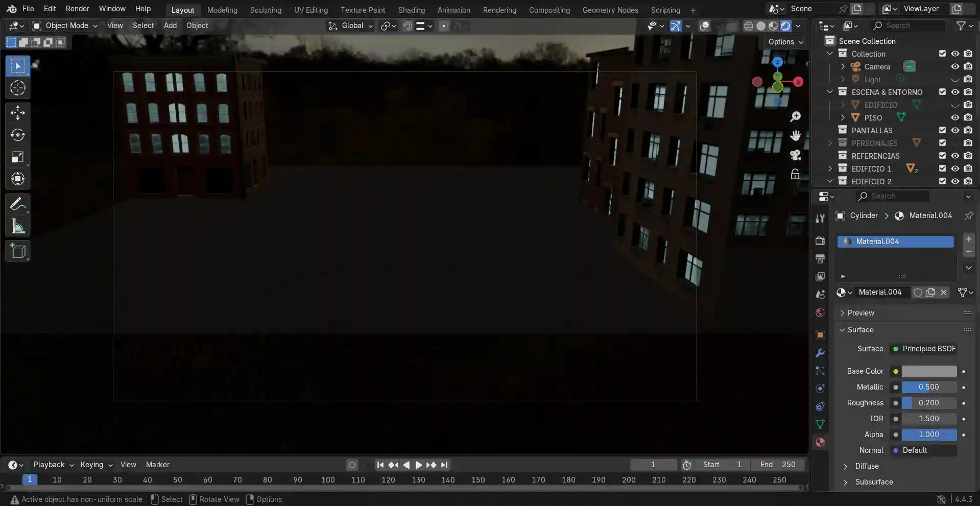Toggle camera view icon in viewport

click(x=795, y=155)
